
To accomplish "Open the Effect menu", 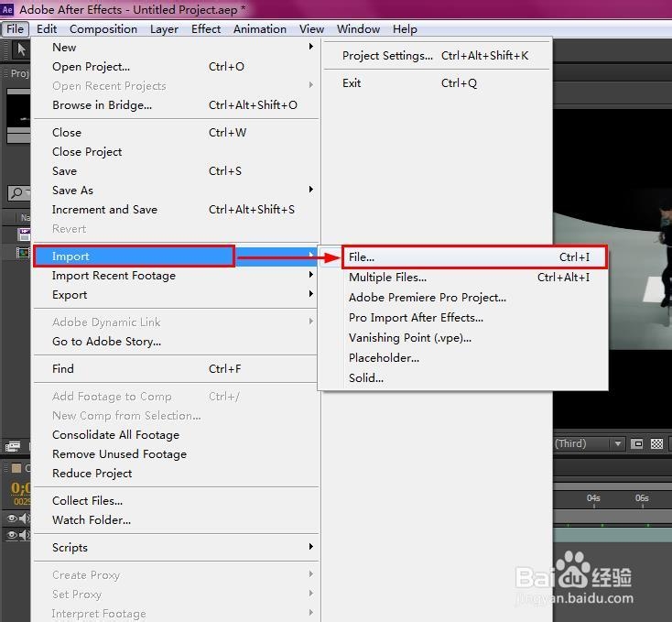I will click(206, 29).
